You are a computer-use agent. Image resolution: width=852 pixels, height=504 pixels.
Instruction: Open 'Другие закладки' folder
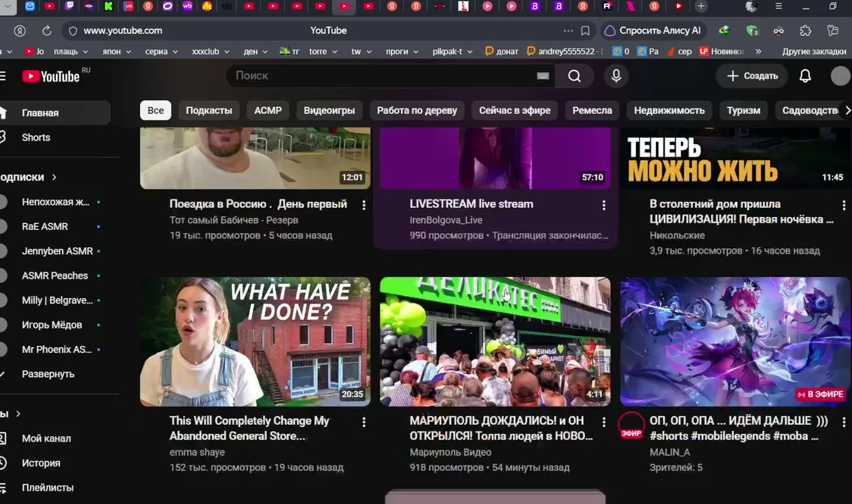[x=813, y=51]
